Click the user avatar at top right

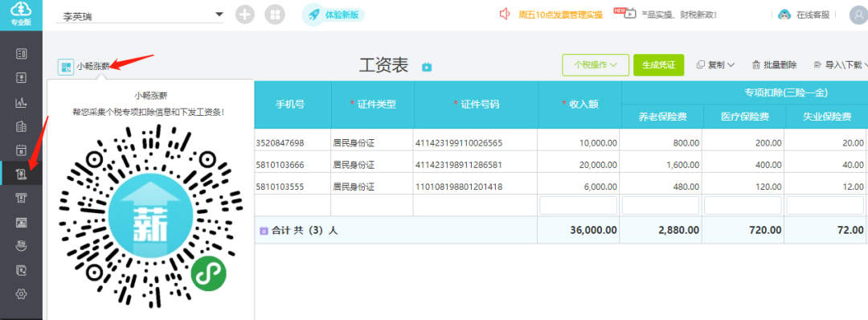(858, 15)
